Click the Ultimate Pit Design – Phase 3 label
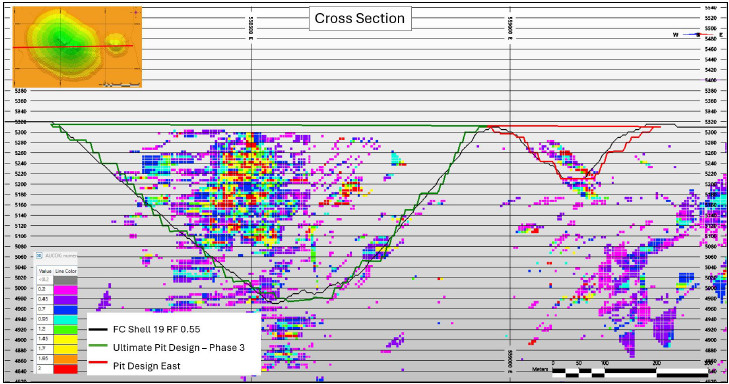The width and height of the screenshot is (729, 384). coord(179,348)
